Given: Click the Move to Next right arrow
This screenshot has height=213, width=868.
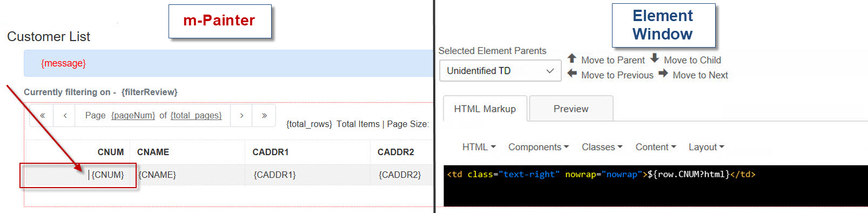Looking at the screenshot, I should [x=663, y=74].
